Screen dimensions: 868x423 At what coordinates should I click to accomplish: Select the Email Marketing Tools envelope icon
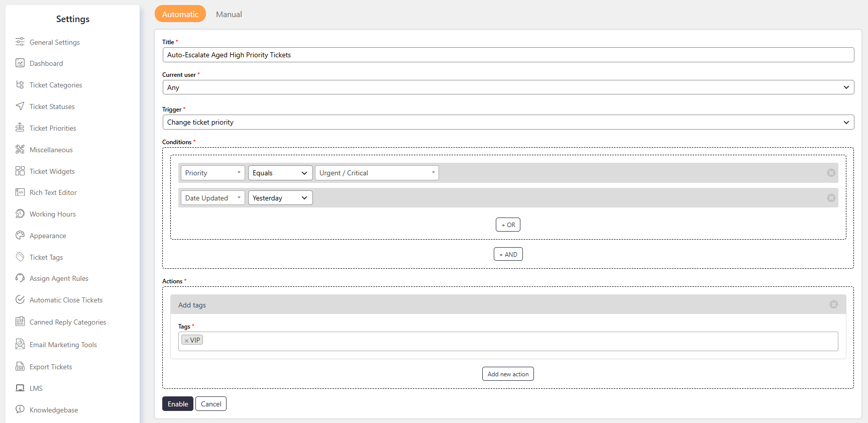click(x=20, y=344)
